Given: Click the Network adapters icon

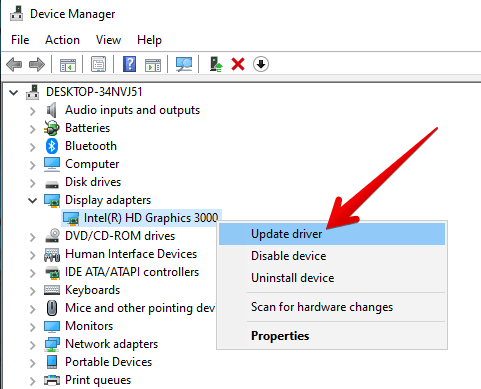Looking at the screenshot, I should 52,344.
